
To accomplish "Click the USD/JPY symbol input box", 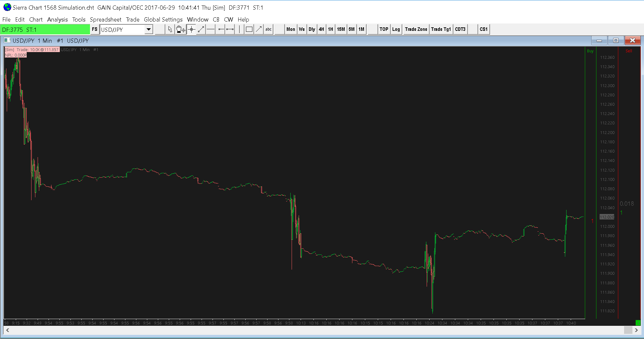I will pos(122,30).
